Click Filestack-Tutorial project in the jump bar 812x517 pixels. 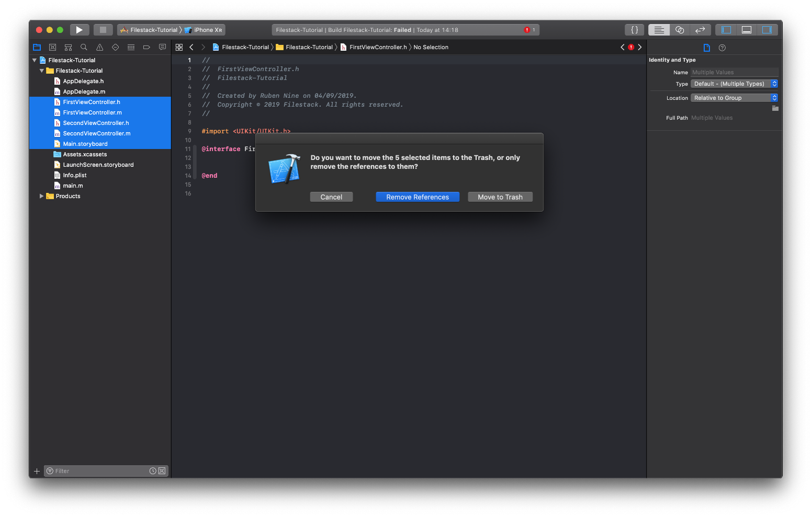coord(241,47)
